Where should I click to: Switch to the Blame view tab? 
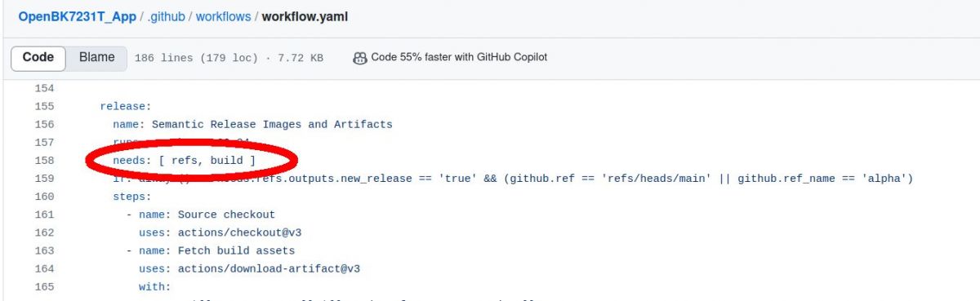[x=96, y=57]
